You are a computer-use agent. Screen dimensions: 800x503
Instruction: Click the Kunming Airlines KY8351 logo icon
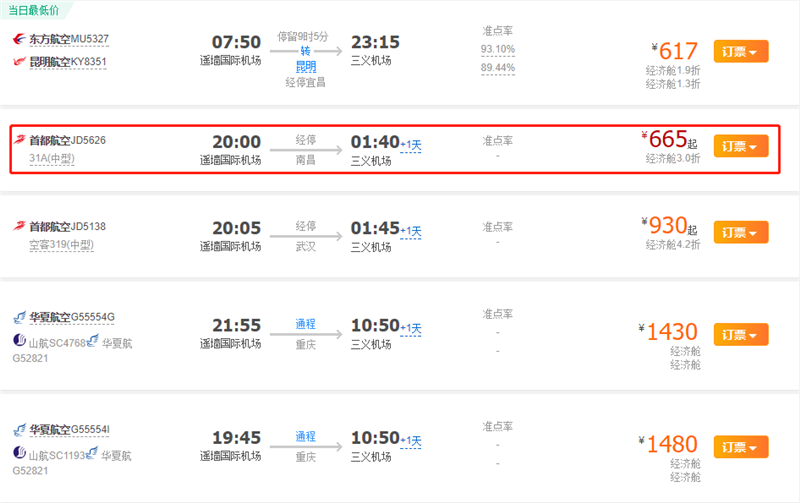(19, 61)
